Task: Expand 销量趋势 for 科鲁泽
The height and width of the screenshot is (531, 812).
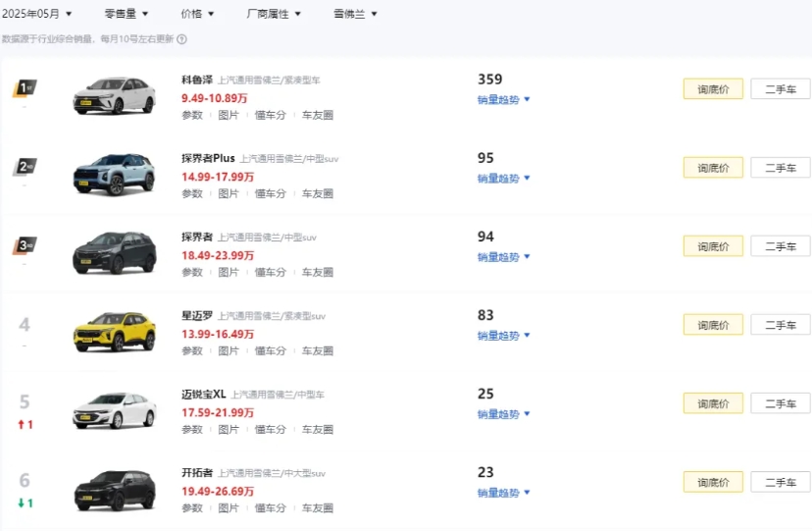Action: coord(503,99)
